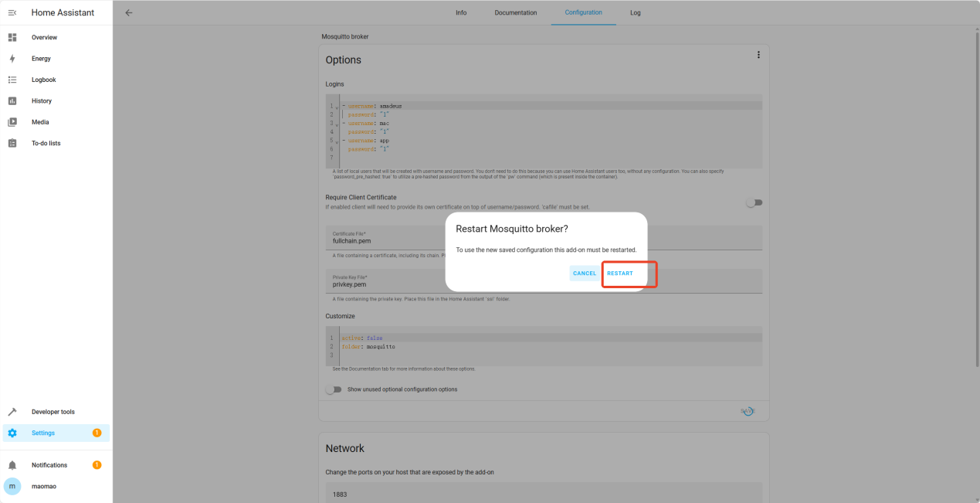Click the To-do lists sidebar label
This screenshot has height=503, width=980.
(46, 143)
